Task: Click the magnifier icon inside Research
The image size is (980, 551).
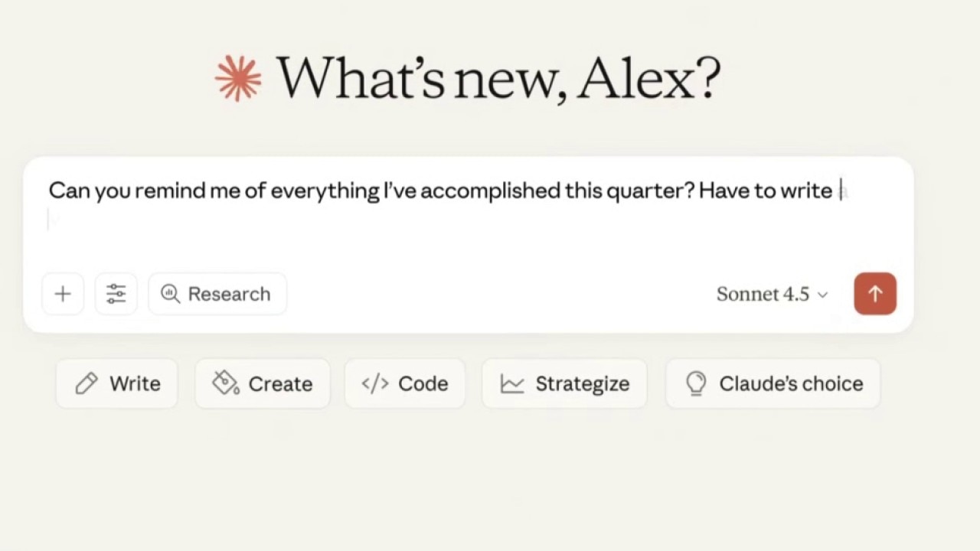Action: [x=170, y=294]
